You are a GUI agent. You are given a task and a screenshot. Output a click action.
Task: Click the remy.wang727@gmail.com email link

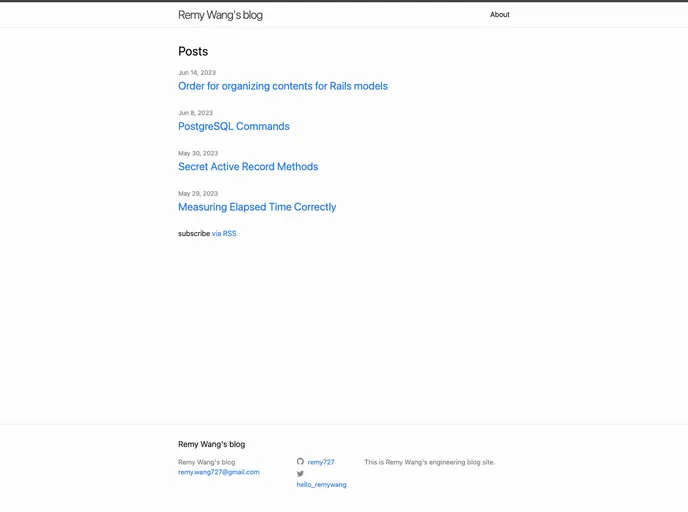coord(218,472)
